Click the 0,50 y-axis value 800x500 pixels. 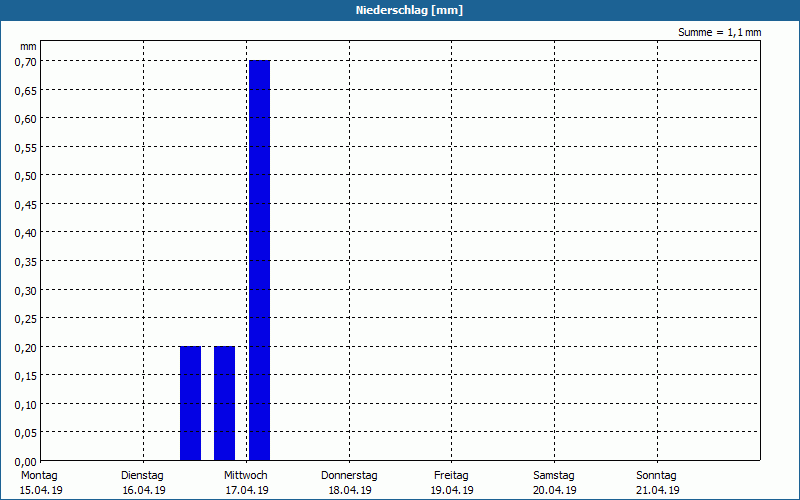point(26,177)
